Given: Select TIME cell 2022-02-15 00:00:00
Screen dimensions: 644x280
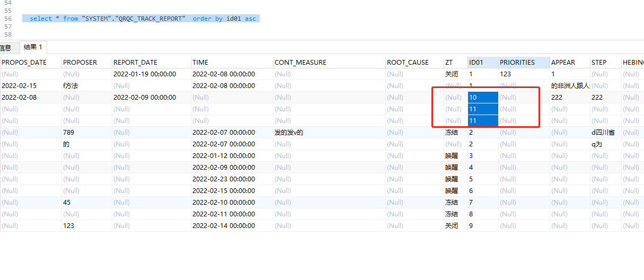Looking at the screenshot, I should [x=232, y=190].
